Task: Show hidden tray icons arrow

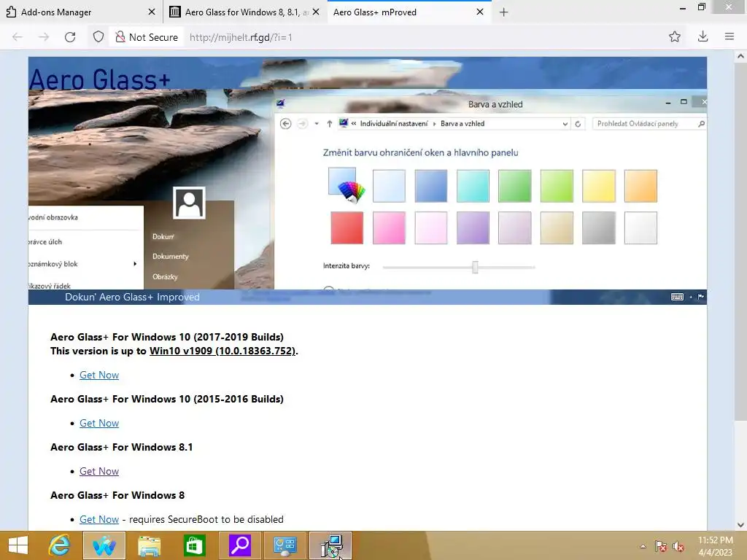Action: tap(643, 546)
